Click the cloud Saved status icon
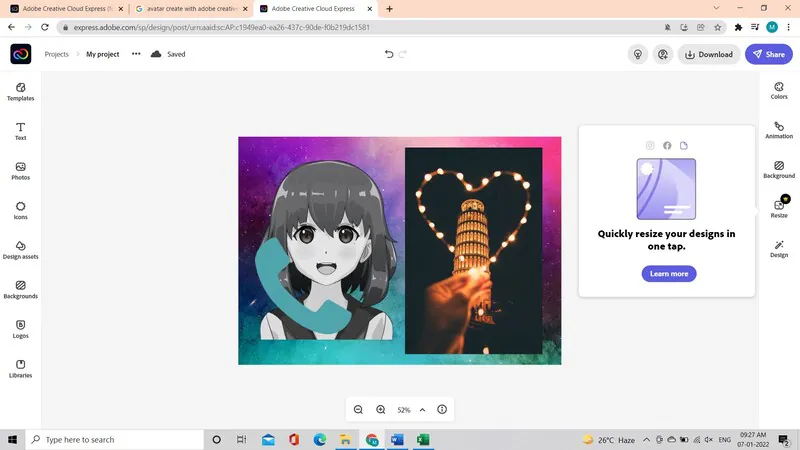800x450 pixels. point(156,54)
